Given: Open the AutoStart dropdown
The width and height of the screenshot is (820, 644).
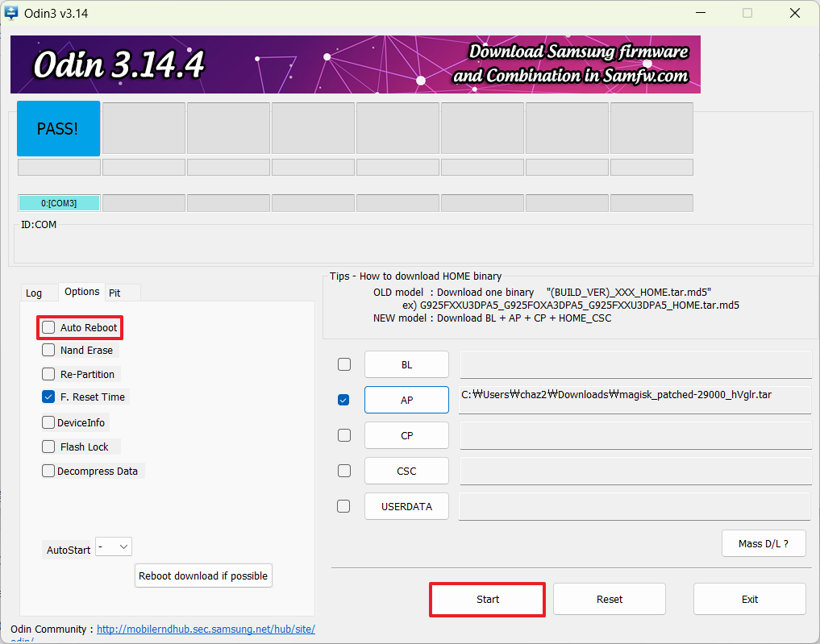Looking at the screenshot, I should coord(114,546).
